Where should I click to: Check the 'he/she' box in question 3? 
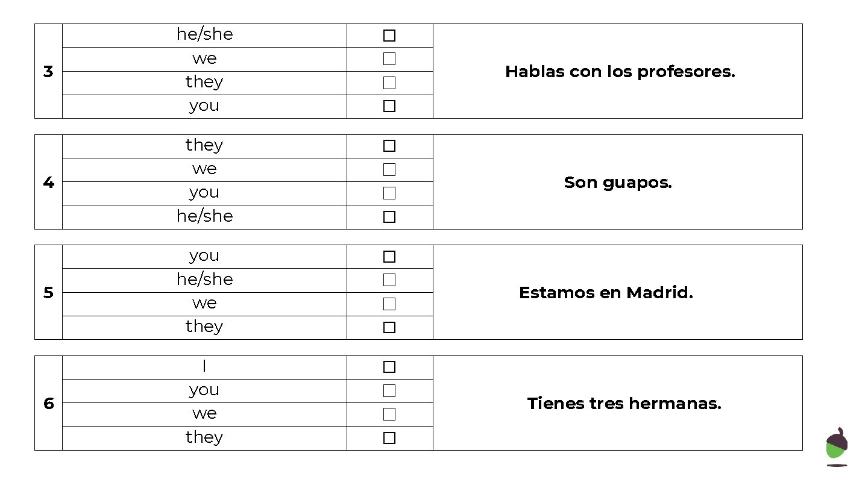389,36
